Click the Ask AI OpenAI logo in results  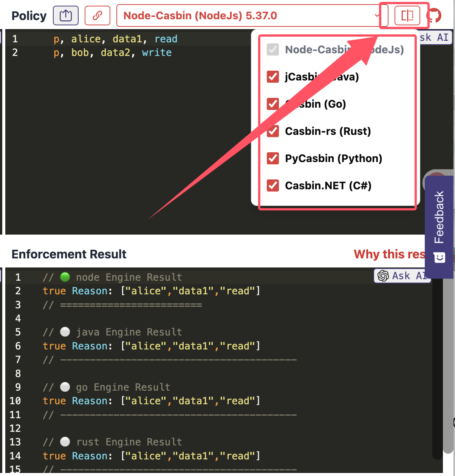point(383,276)
